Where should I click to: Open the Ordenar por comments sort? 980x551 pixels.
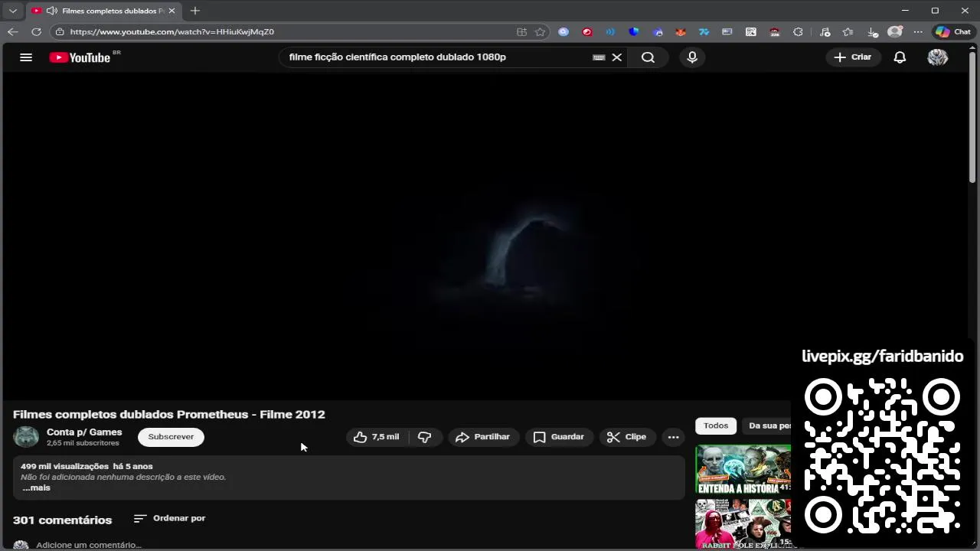pyautogui.click(x=169, y=518)
